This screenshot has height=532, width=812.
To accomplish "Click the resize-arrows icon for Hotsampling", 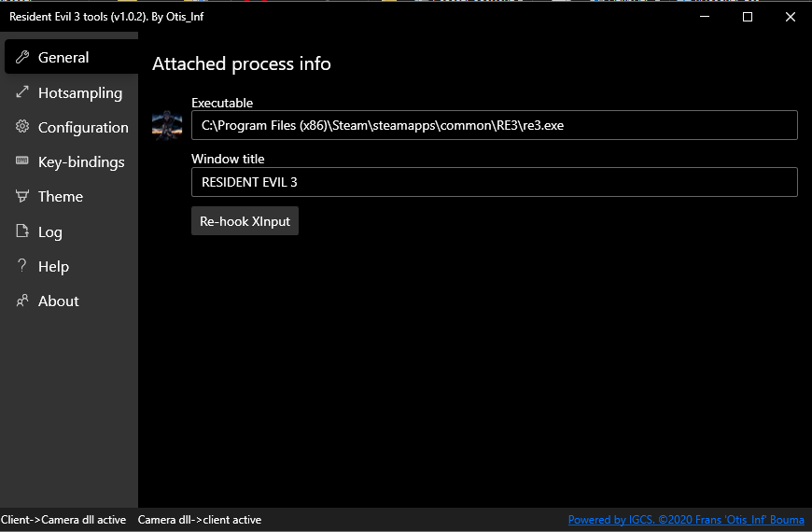I will 22,92.
